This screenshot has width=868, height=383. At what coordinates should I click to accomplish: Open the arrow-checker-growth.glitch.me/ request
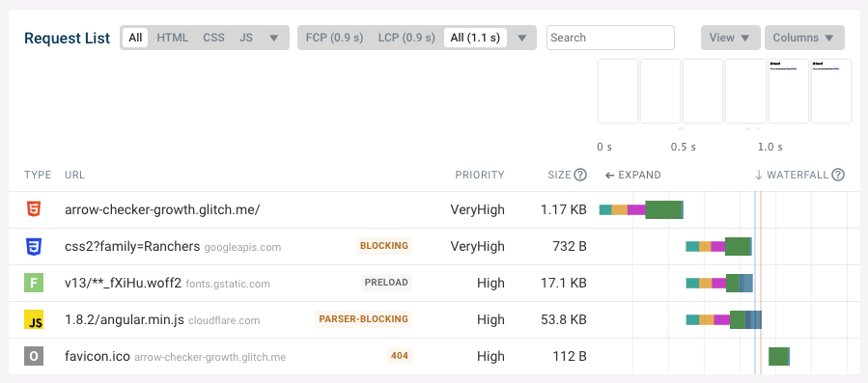point(162,209)
